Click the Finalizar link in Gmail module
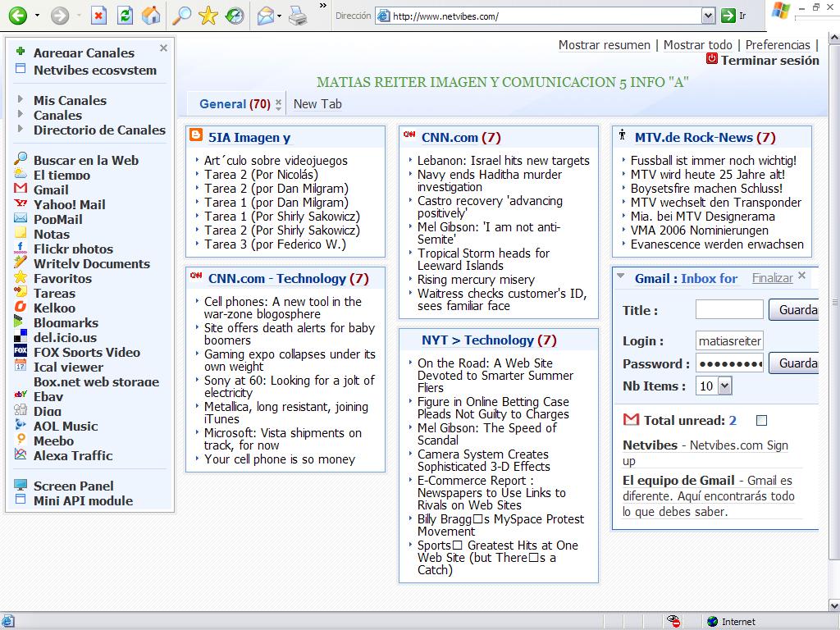The image size is (840, 630). [772, 278]
